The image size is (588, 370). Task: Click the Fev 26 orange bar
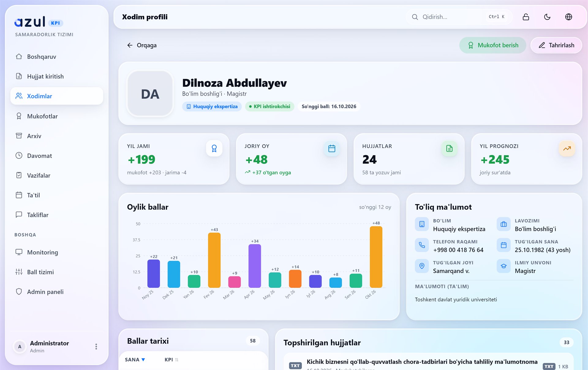click(x=214, y=260)
